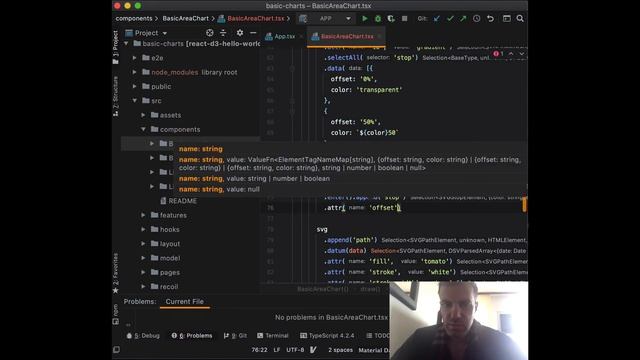Click the 76:22 cursor position in status bar
Screen dimensions: 640x360
[x=260, y=350]
